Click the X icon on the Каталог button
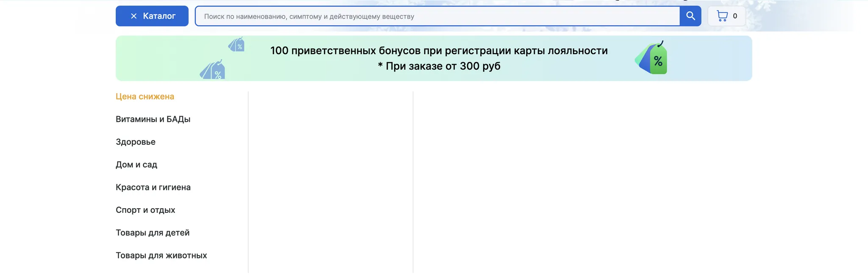Viewport: 868px width, 275px height. [x=134, y=16]
